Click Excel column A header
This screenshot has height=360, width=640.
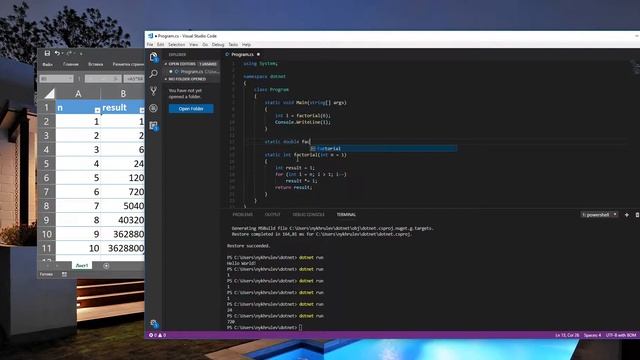[78, 94]
